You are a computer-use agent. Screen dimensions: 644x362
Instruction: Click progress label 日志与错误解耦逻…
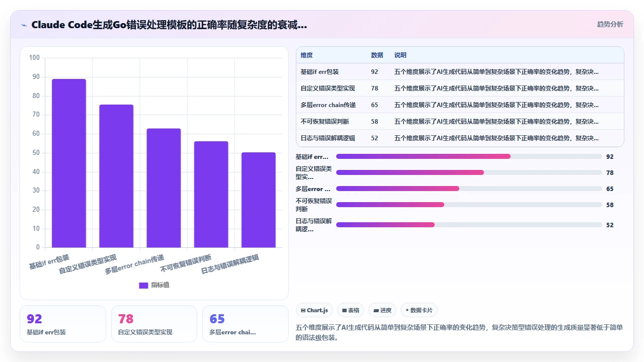click(313, 225)
